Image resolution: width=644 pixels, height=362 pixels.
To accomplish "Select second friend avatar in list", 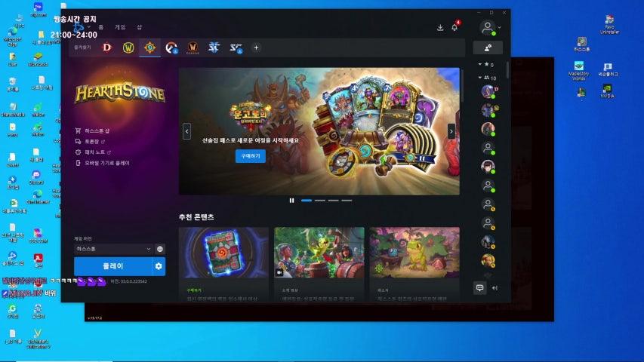I will click(x=488, y=110).
